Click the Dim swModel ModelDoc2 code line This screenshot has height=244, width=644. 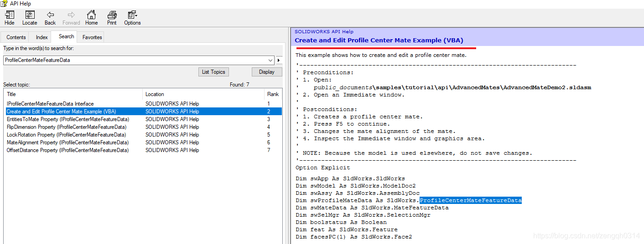(356, 186)
